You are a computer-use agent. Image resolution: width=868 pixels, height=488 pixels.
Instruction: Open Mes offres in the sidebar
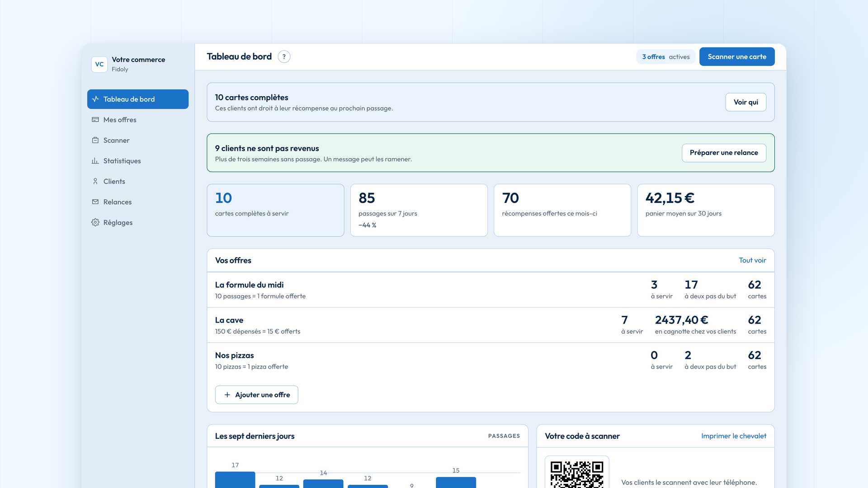coord(138,120)
